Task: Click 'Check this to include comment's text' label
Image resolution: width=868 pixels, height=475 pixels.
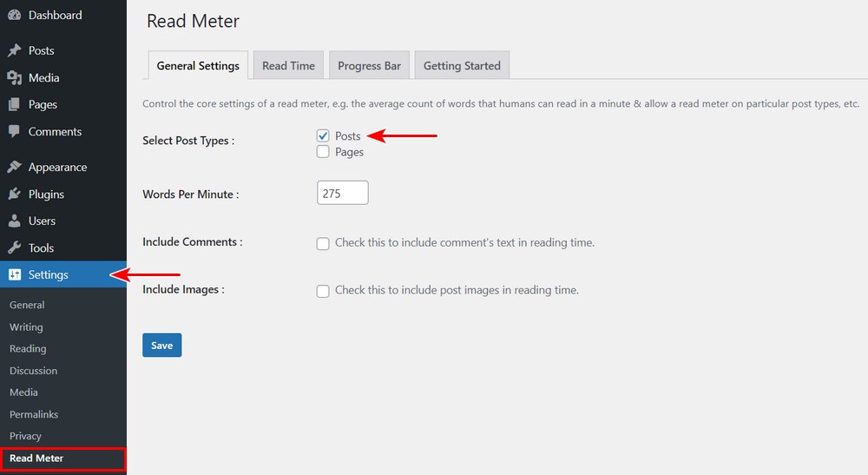Action: pos(464,242)
